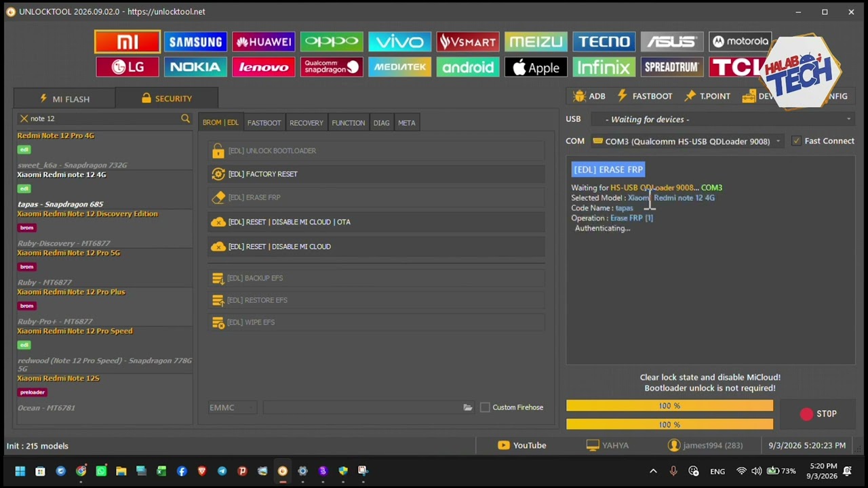Open the ASUS brand section

tap(672, 42)
